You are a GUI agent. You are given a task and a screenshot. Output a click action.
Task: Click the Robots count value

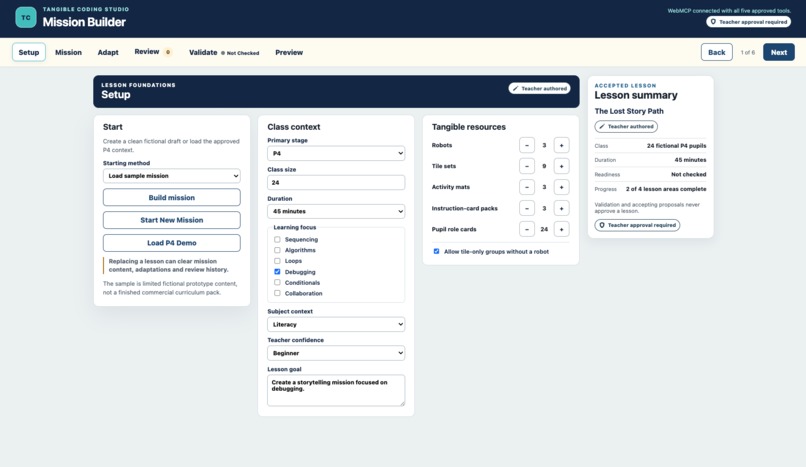[544, 145]
